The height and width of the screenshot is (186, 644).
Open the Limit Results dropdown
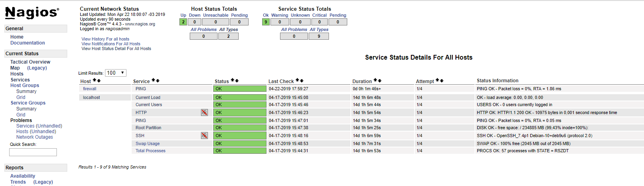click(x=116, y=73)
